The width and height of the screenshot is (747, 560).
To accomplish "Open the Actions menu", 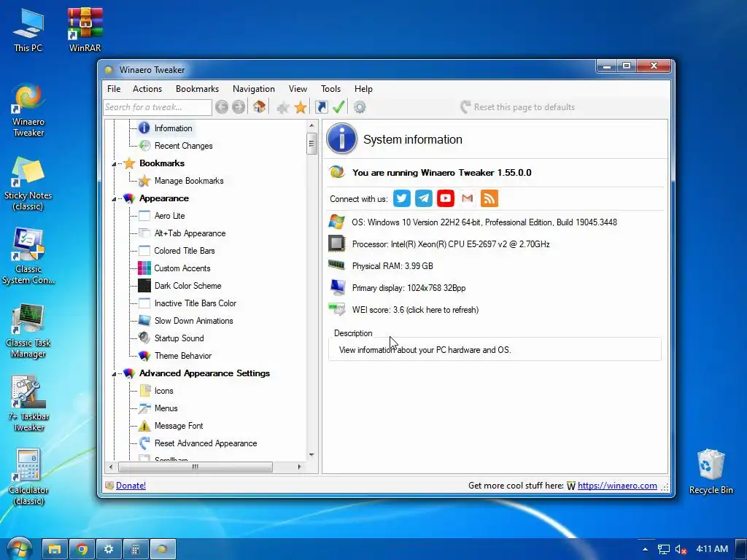I will [147, 88].
